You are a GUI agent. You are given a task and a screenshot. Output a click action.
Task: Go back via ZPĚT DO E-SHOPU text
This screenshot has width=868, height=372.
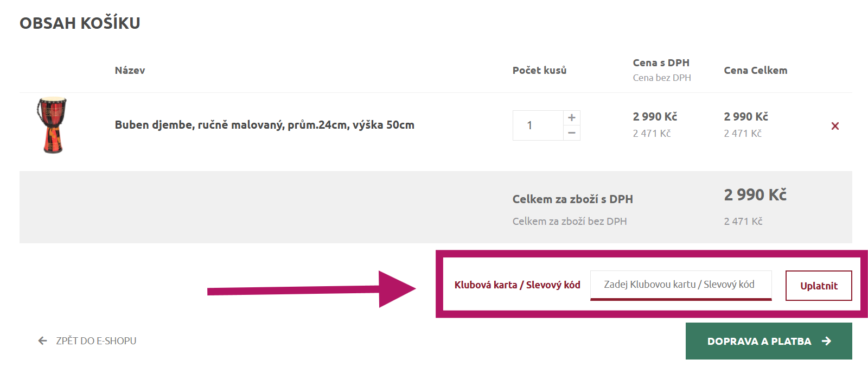click(96, 341)
